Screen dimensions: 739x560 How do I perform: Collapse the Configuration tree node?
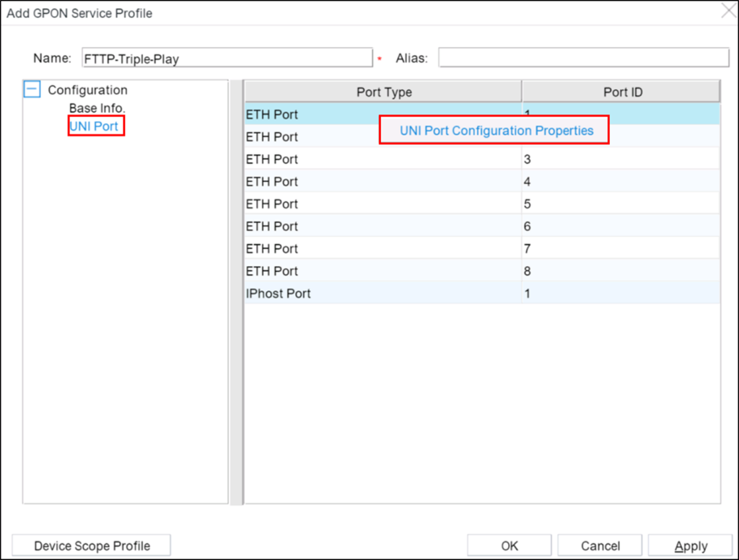pos(30,88)
